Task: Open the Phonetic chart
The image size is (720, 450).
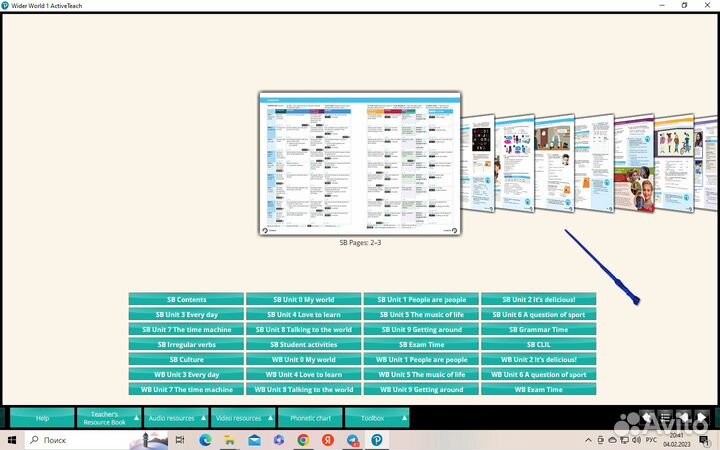Action: (310, 418)
